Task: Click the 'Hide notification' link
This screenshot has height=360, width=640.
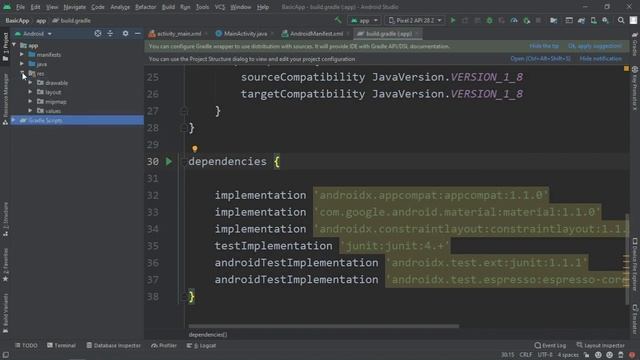Action: [x=601, y=59]
